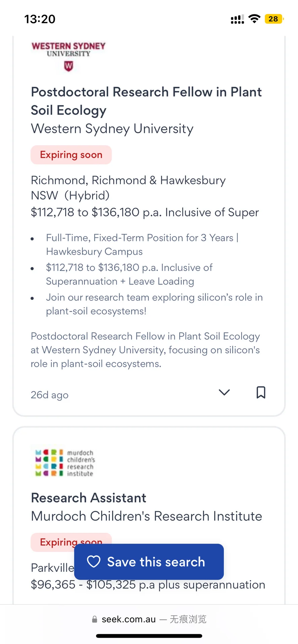
Task: Tap the seek.com.au address bar
Action: pyautogui.click(x=149, y=619)
